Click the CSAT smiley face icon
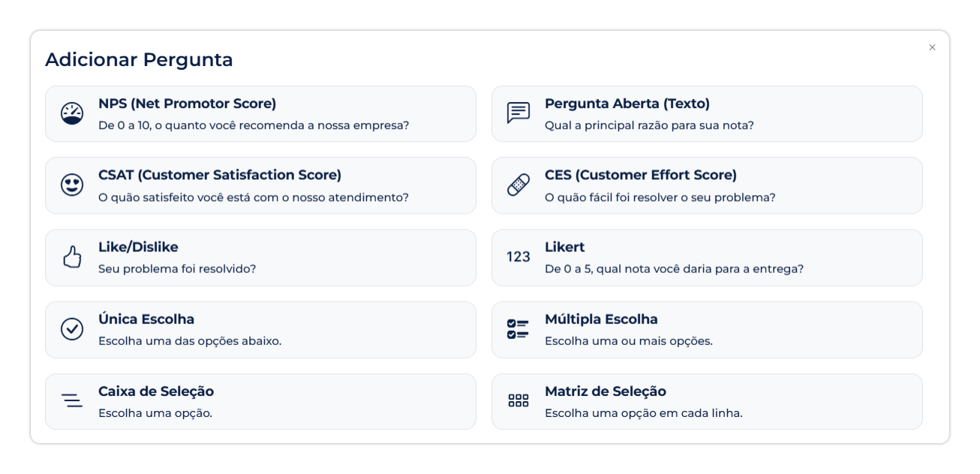This screenshot has width=980, height=474. (x=72, y=185)
